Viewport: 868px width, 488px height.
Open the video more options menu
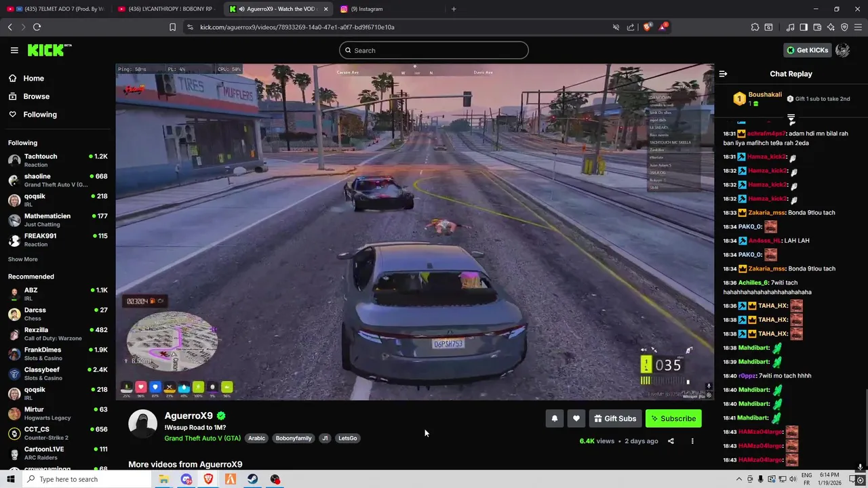692,441
